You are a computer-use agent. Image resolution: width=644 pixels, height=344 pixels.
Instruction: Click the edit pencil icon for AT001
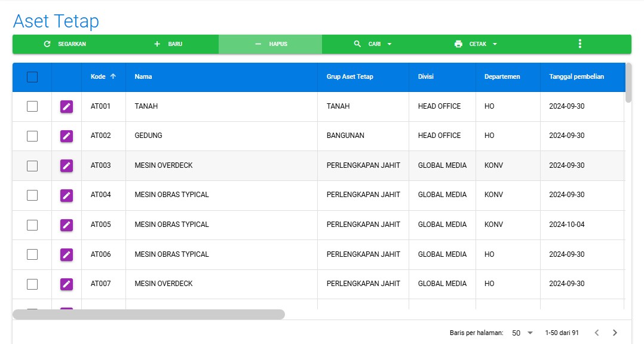[x=66, y=106]
